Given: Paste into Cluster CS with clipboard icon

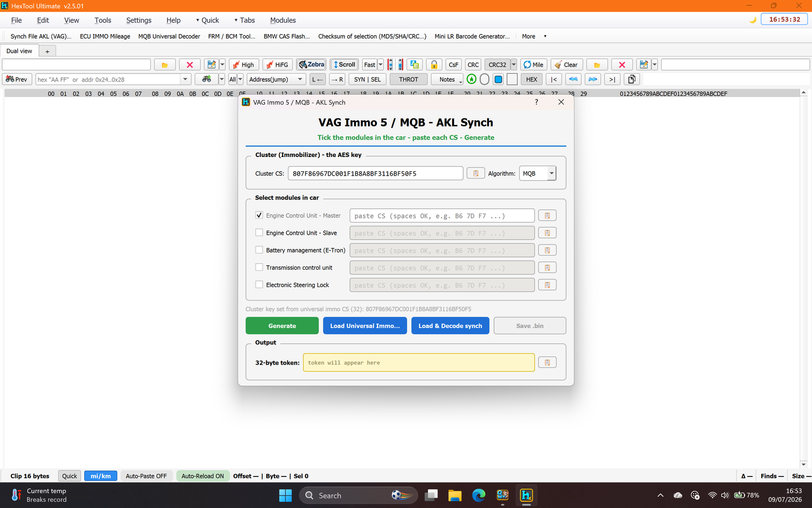Looking at the screenshot, I should 476,173.
